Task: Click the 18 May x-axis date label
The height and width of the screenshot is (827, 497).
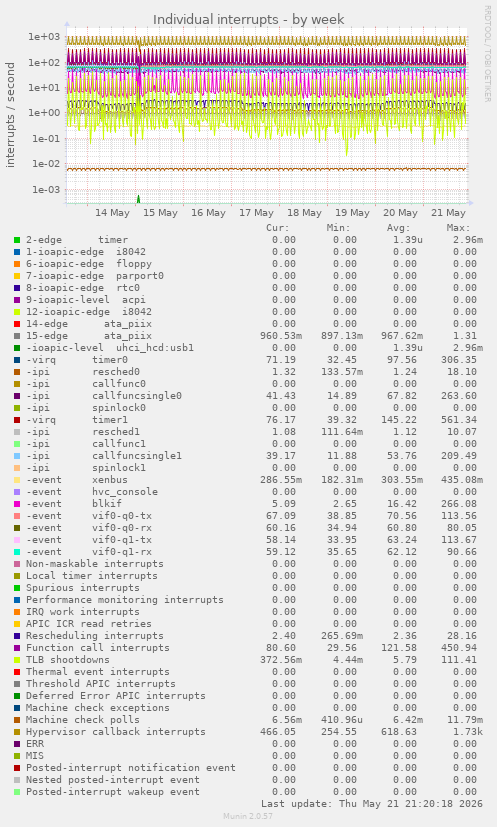Action: pos(304,213)
